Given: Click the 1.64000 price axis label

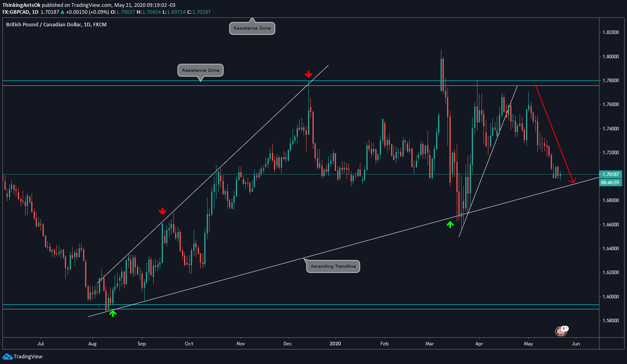Looking at the screenshot, I should tap(611, 249).
